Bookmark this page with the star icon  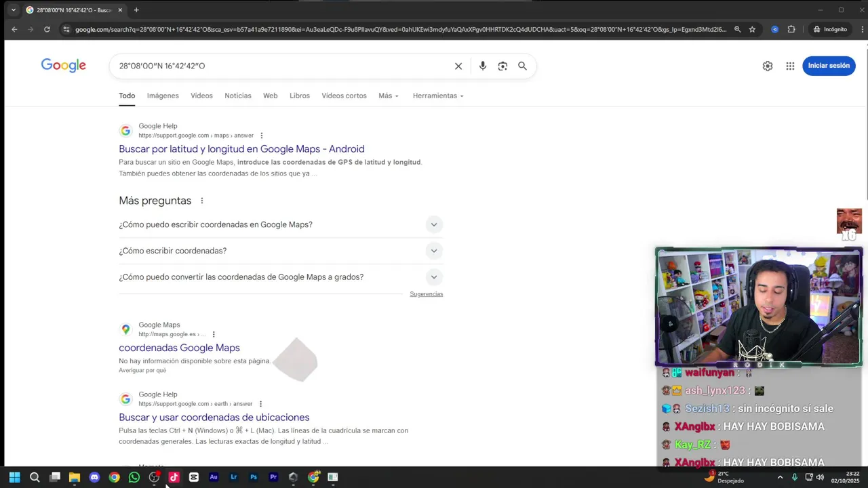752,29
